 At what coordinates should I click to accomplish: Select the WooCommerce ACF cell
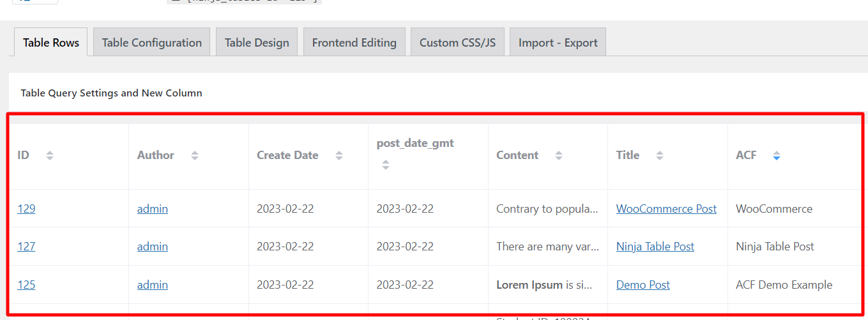coord(796,208)
